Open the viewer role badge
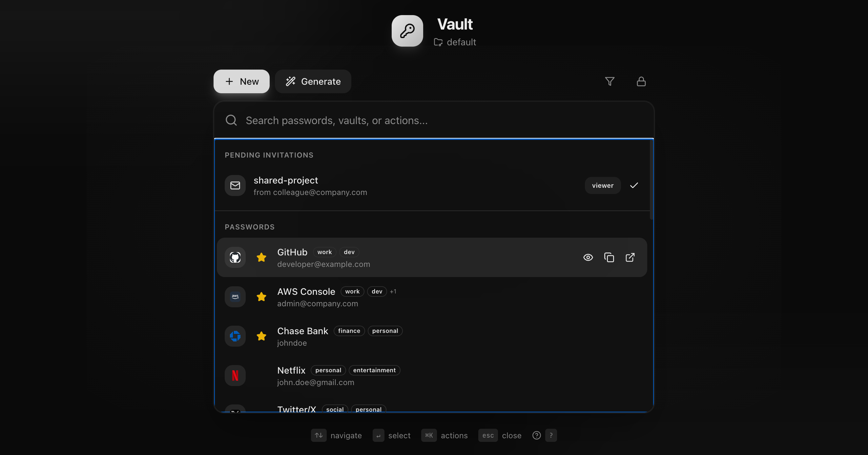868x455 pixels. tap(603, 185)
